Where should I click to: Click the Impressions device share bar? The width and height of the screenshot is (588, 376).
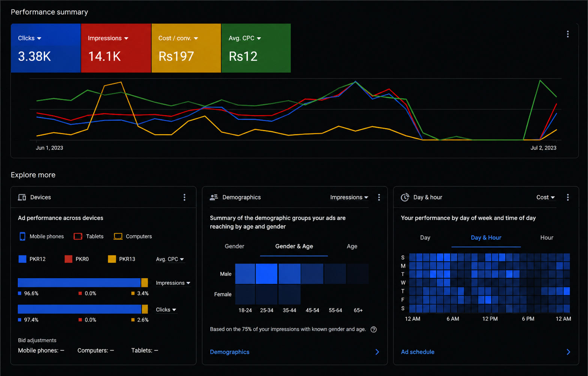click(83, 283)
